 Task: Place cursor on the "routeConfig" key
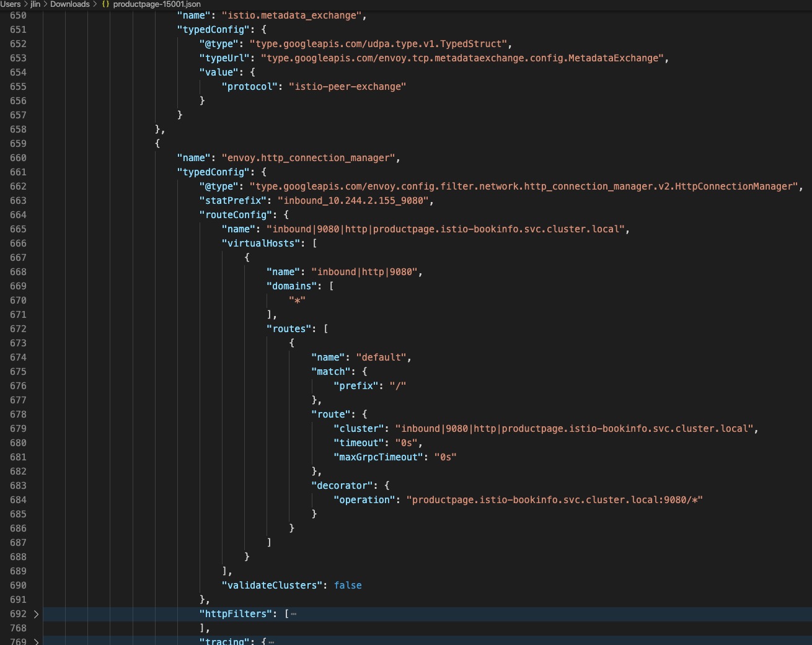click(x=236, y=215)
